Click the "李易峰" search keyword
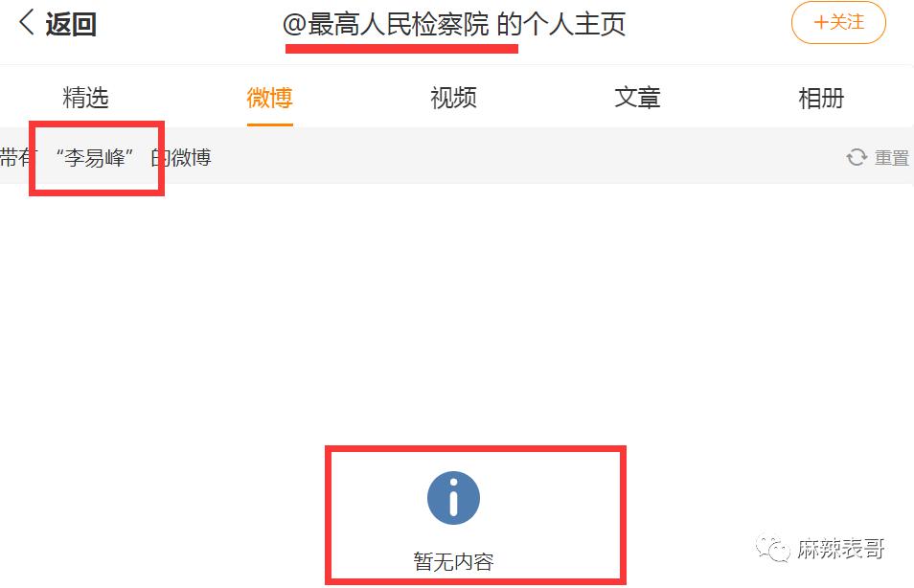Viewport: 914px width, 588px height. (x=95, y=157)
